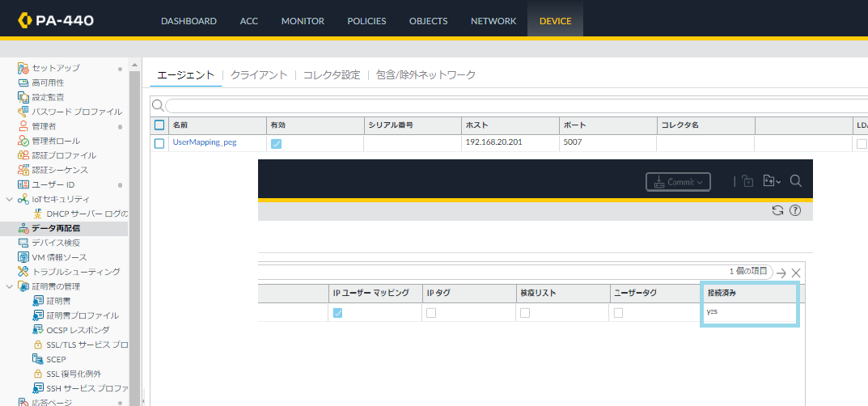Open 管理者ロール page
This screenshot has width=868, height=406.
pos(55,141)
